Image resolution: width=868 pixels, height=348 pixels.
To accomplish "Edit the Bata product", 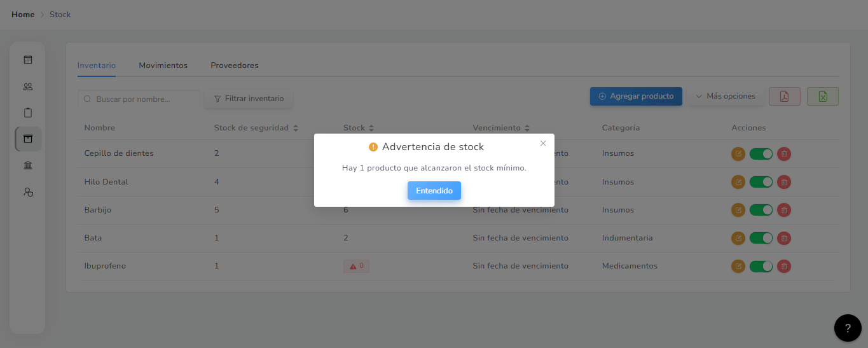I will [x=738, y=238].
